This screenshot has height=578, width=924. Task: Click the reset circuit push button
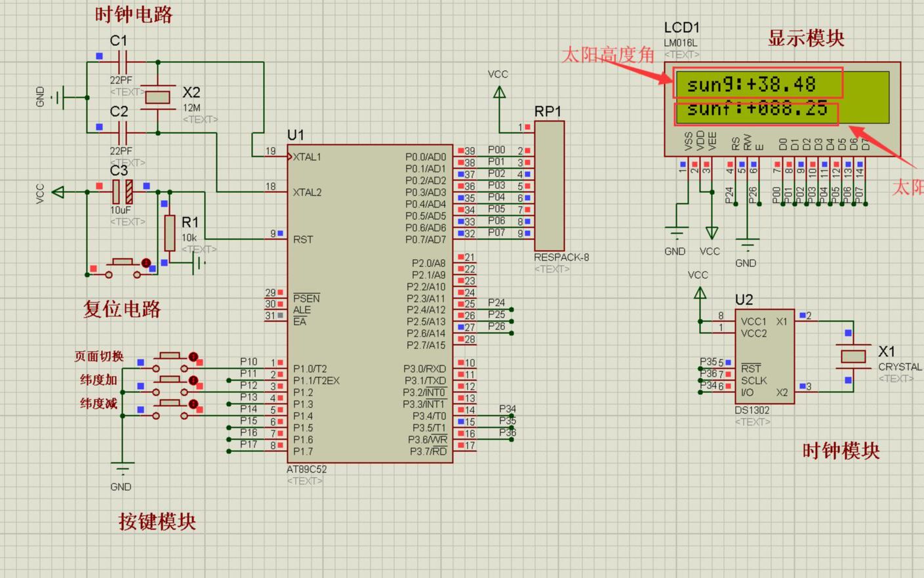pos(122,267)
